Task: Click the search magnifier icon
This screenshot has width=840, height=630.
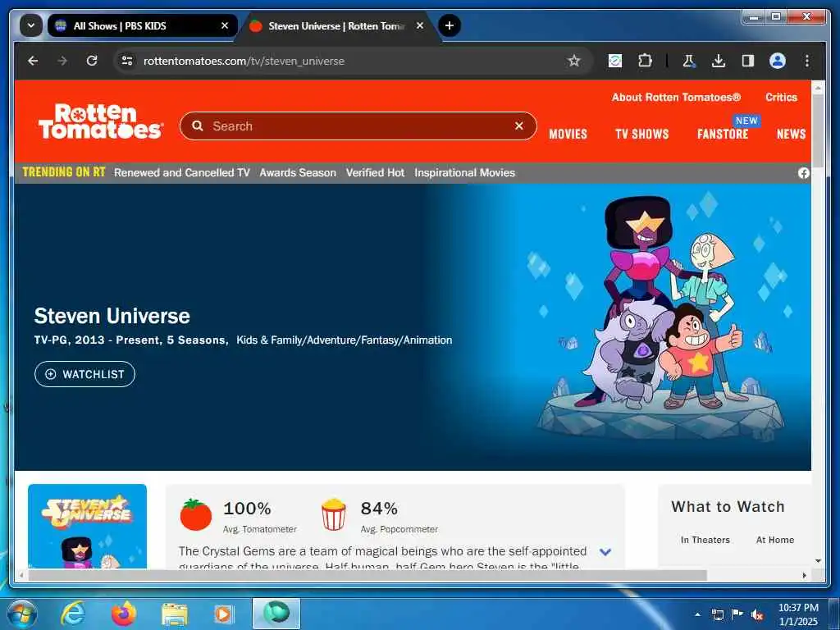Action: 198,126
